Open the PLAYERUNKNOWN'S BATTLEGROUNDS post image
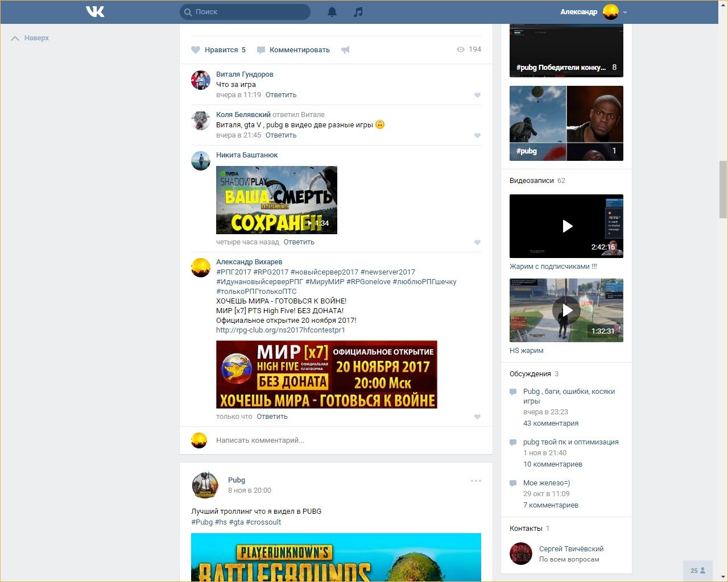This screenshot has width=728, height=582. coord(336,558)
